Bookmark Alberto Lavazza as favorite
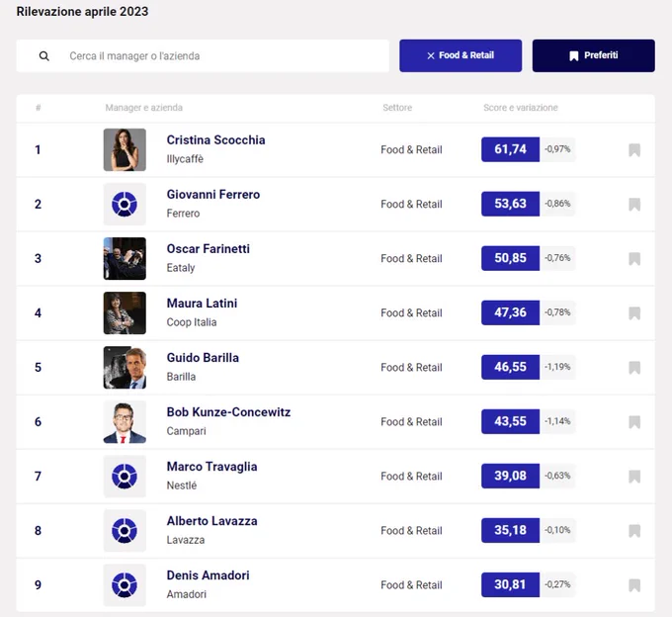Image resolution: width=672 pixels, height=617 pixels. [634, 531]
